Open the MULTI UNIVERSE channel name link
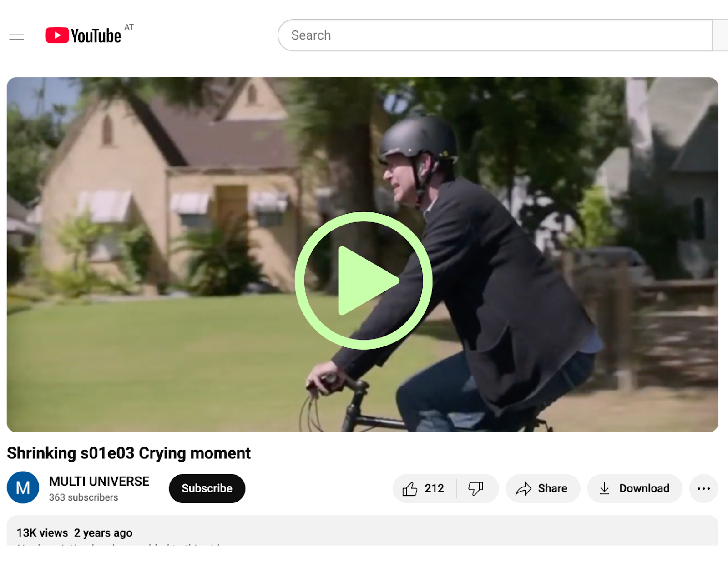Image resolution: width=728 pixels, height=562 pixels. (99, 481)
